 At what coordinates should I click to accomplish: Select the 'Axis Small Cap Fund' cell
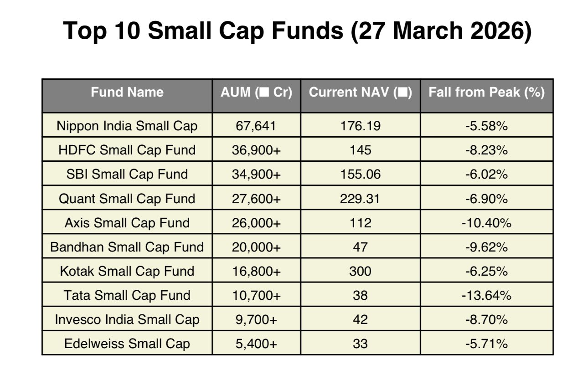127,223
